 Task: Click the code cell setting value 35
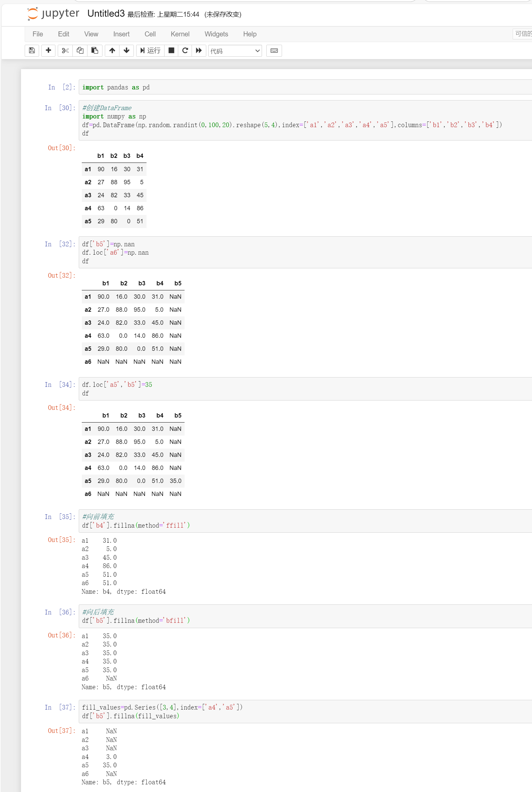tap(305, 389)
